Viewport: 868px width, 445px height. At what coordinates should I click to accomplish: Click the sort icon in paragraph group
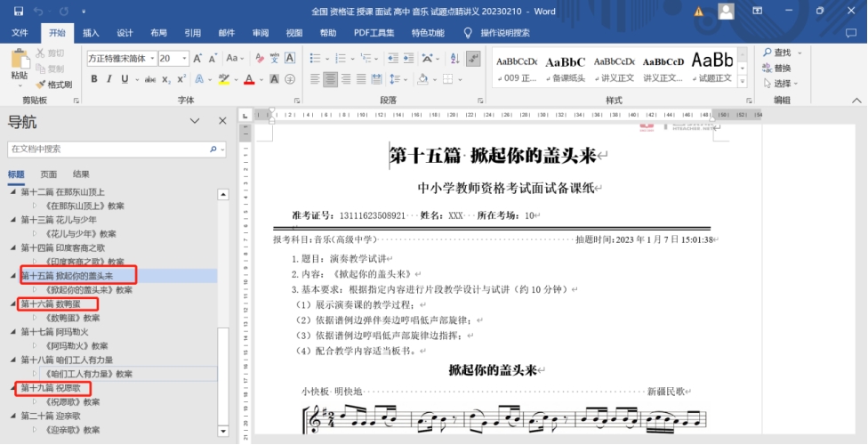(452, 59)
